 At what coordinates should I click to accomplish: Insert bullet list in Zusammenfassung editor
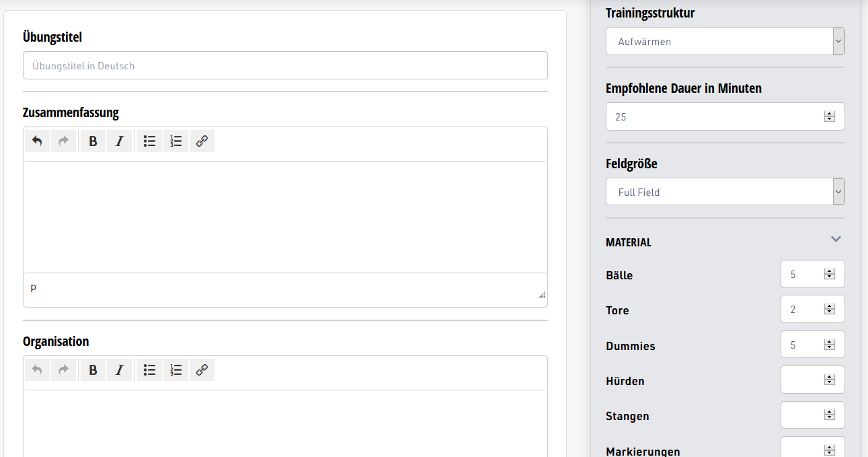tap(150, 141)
